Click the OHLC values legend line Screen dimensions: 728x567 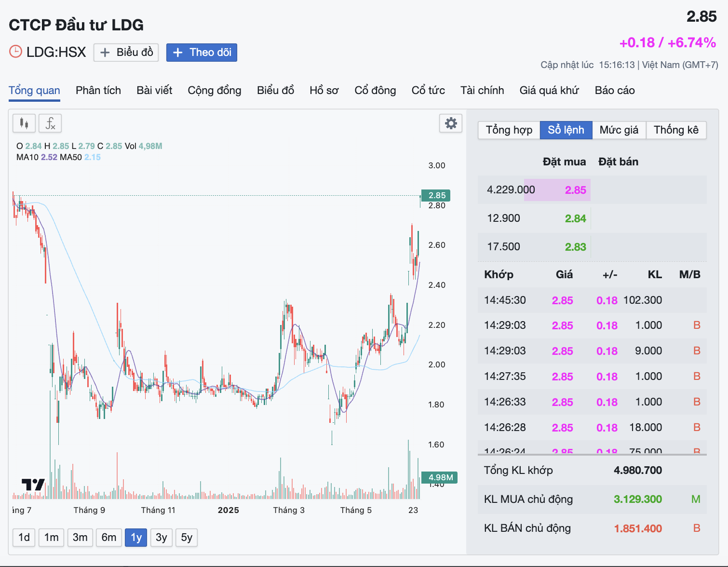click(89, 146)
